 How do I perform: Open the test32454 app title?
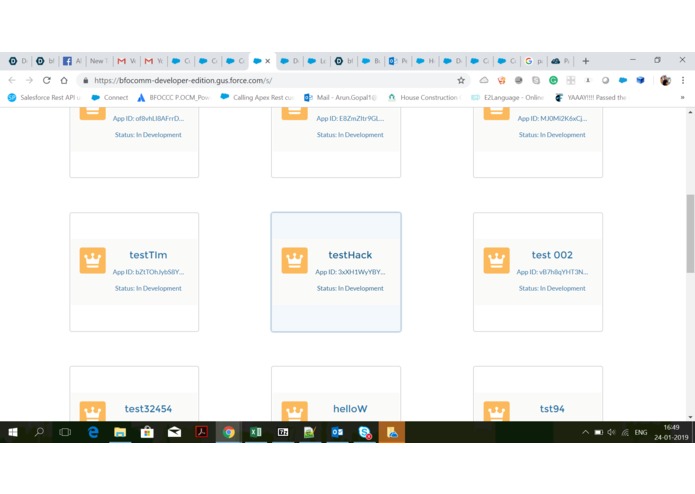pos(148,408)
